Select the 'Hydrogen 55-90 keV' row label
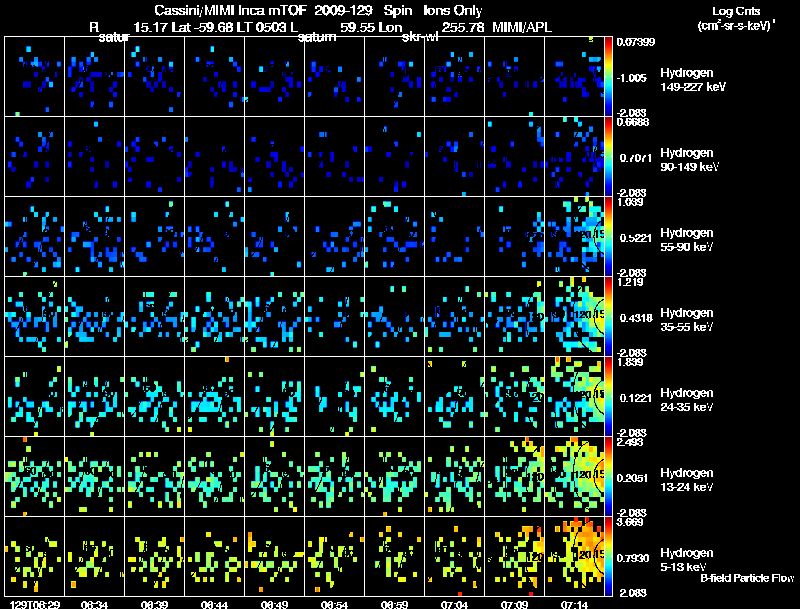The height and width of the screenshot is (609, 800). pyautogui.click(x=687, y=240)
